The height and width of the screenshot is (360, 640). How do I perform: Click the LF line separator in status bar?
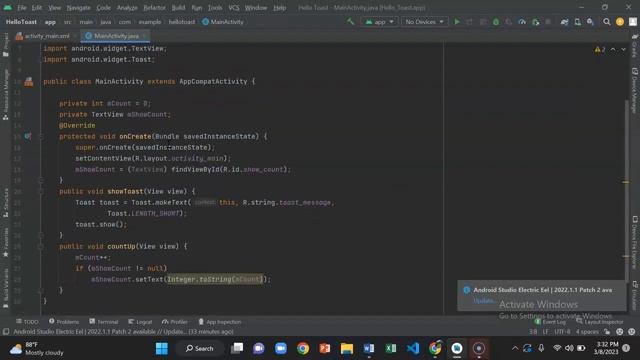pyautogui.click(x=545, y=332)
